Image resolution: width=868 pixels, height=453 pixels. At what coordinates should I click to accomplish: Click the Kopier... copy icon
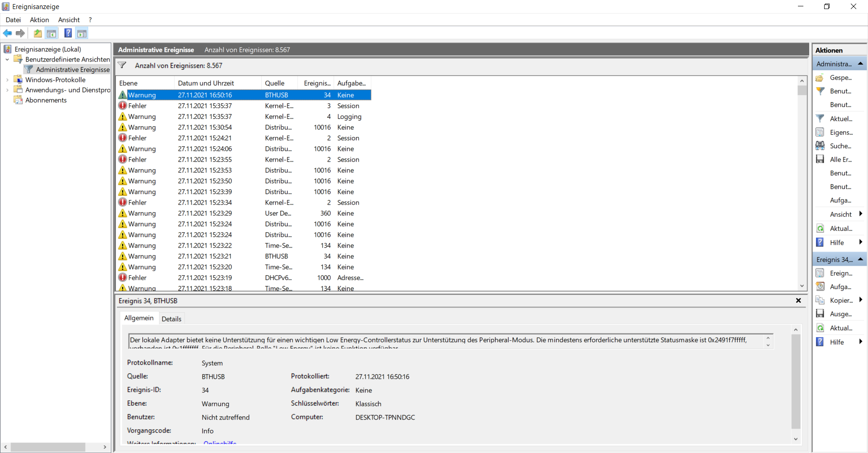click(820, 300)
